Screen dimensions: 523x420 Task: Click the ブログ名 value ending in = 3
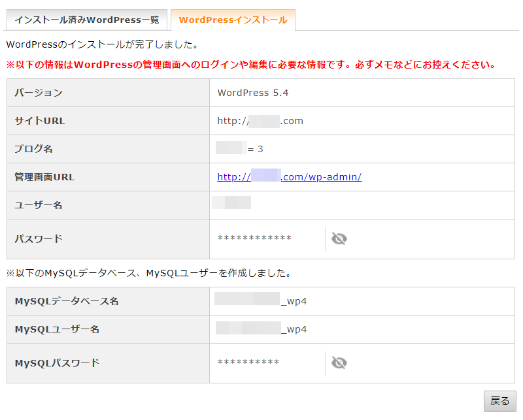point(239,149)
